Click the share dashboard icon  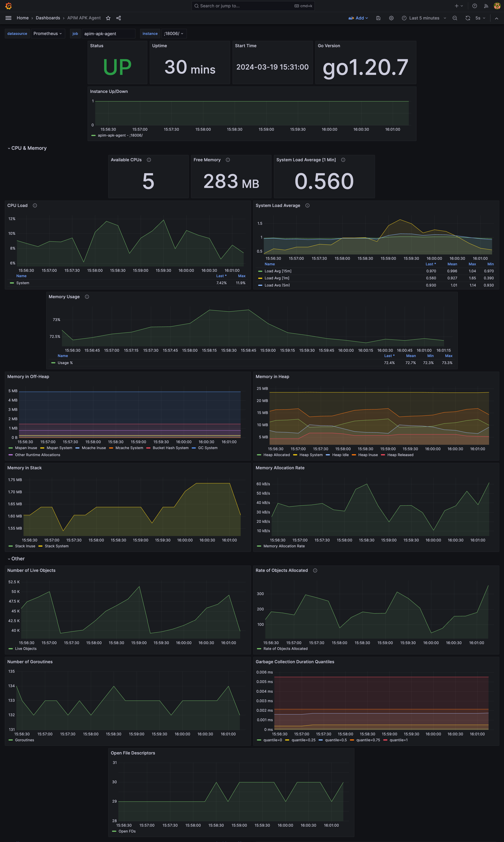click(x=118, y=18)
